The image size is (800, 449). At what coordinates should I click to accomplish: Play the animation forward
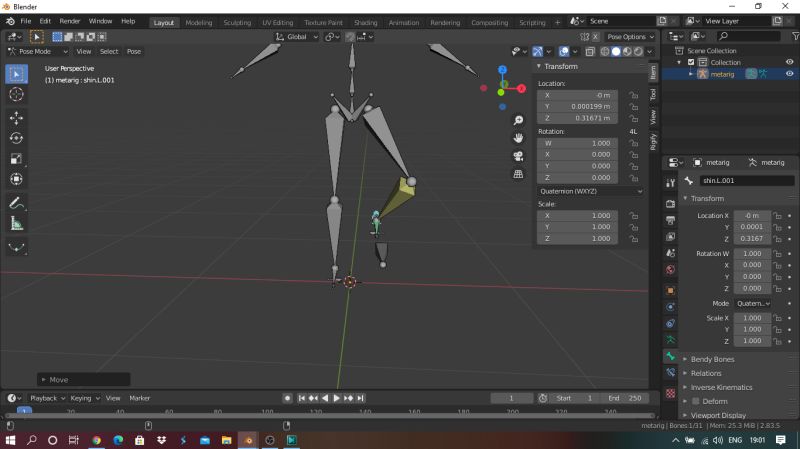pos(337,398)
